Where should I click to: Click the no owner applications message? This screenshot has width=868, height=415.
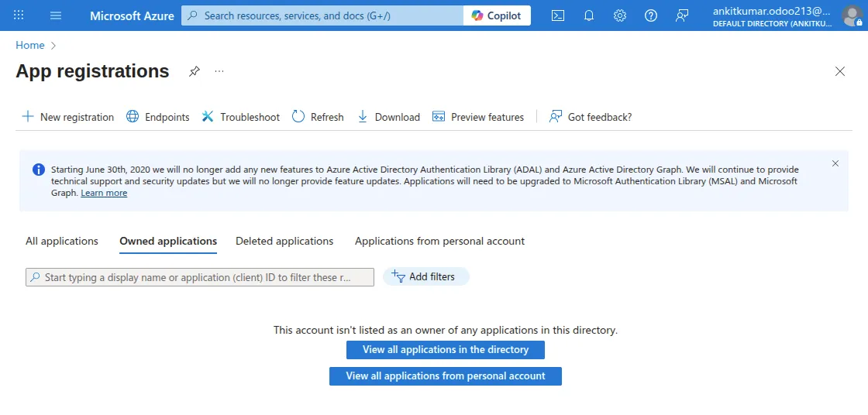[446, 331]
